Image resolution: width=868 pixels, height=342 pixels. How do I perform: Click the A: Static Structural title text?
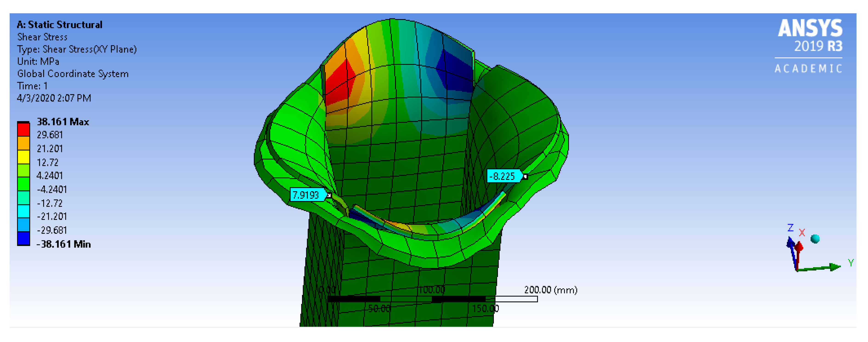coord(59,25)
